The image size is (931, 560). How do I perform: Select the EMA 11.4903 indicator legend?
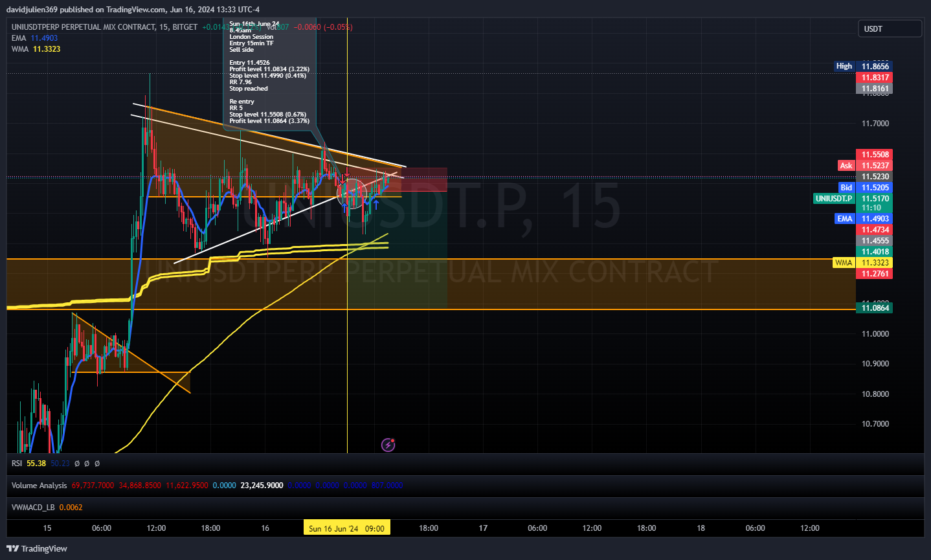pyautogui.click(x=34, y=38)
